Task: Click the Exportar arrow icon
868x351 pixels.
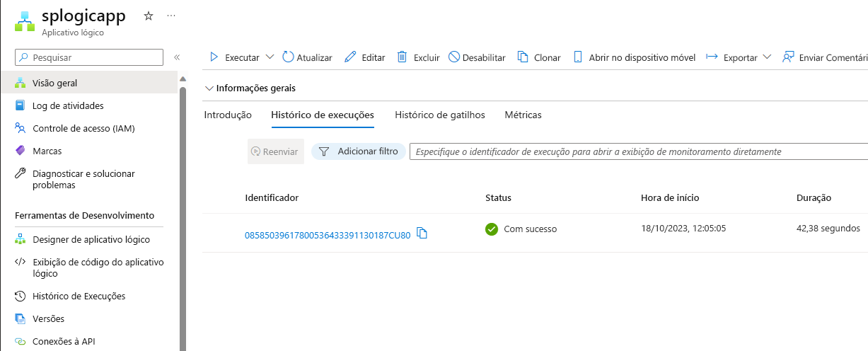Action: click(712, 57)
